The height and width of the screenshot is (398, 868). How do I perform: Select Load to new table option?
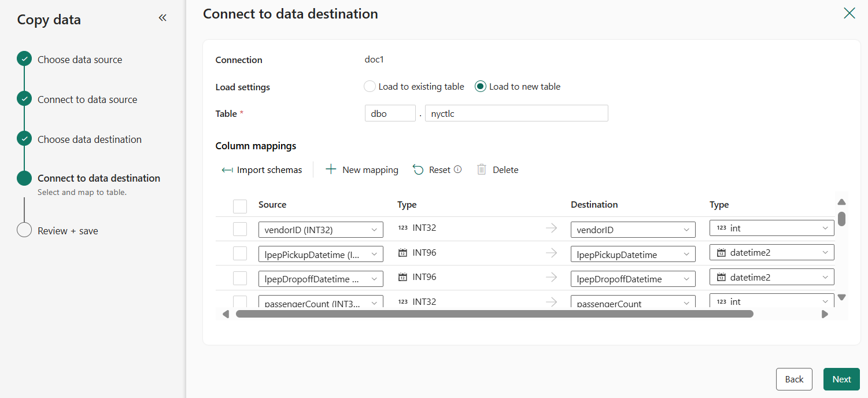tap(480, 87)
